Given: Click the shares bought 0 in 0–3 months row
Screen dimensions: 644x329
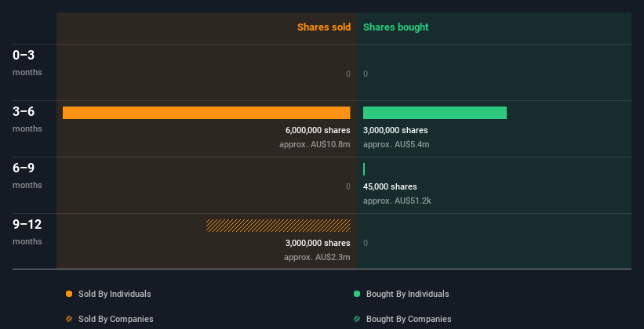Looking at the screenshot, I should point(366,74).
